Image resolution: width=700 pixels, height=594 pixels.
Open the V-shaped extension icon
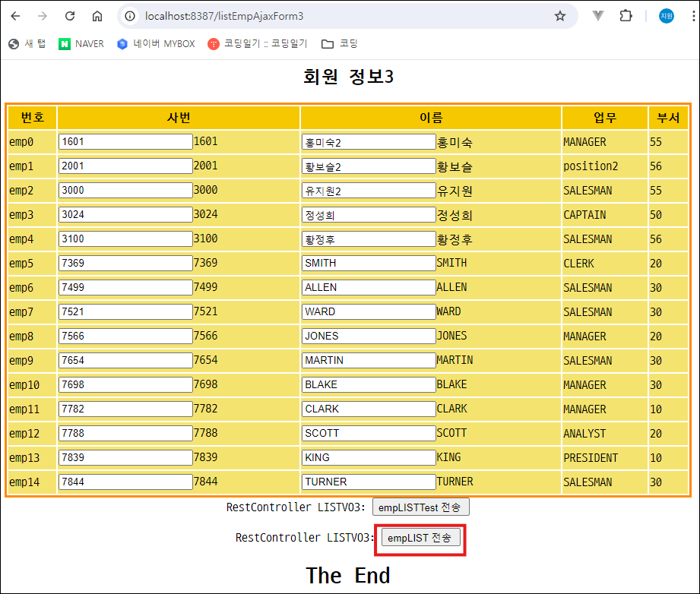[x=597, y=16]
